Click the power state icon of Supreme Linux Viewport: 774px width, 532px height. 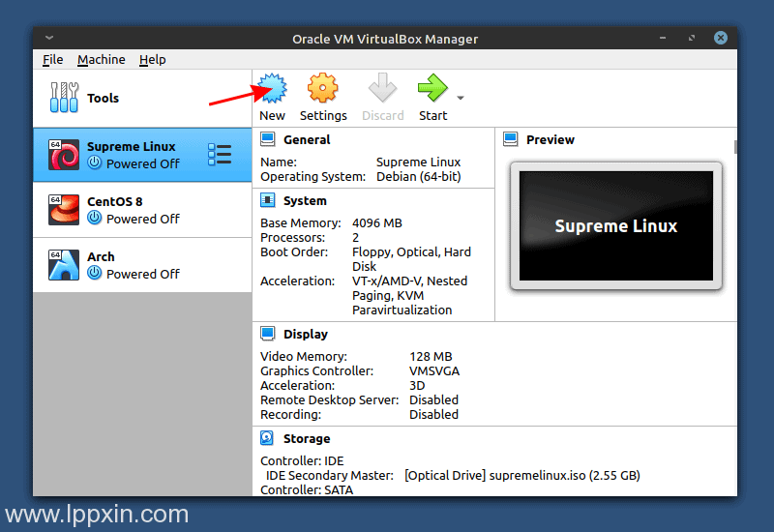pos(94,163)
